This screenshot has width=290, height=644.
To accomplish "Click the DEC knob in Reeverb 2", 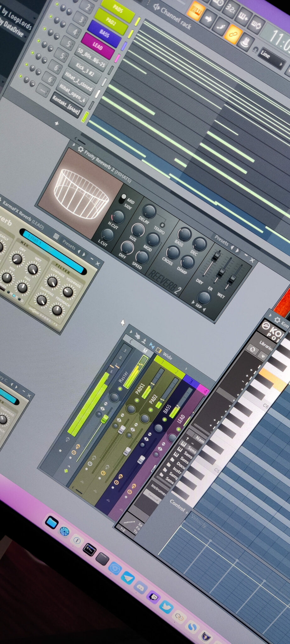I will pyautogui.click(x=199, y=243).
